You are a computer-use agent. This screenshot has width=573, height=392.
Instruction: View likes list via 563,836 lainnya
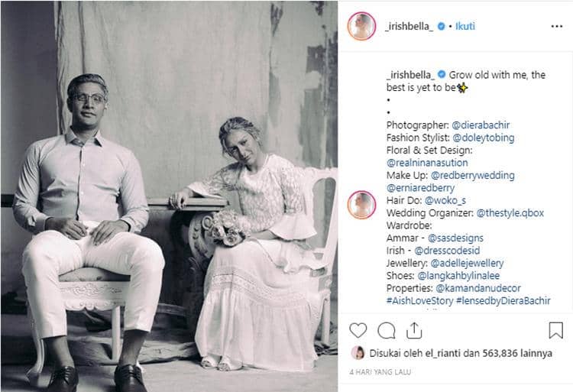pyautogui.click(x=517, y=353)
